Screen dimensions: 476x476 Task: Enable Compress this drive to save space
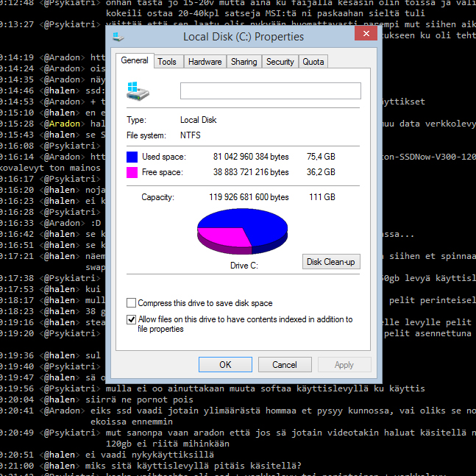click(132, 303)
